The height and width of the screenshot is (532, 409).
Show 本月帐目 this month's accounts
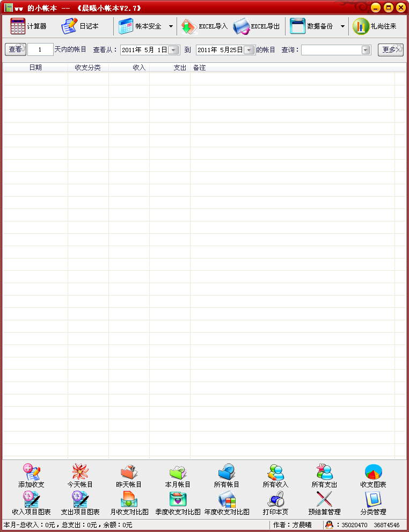coord(178,476)
